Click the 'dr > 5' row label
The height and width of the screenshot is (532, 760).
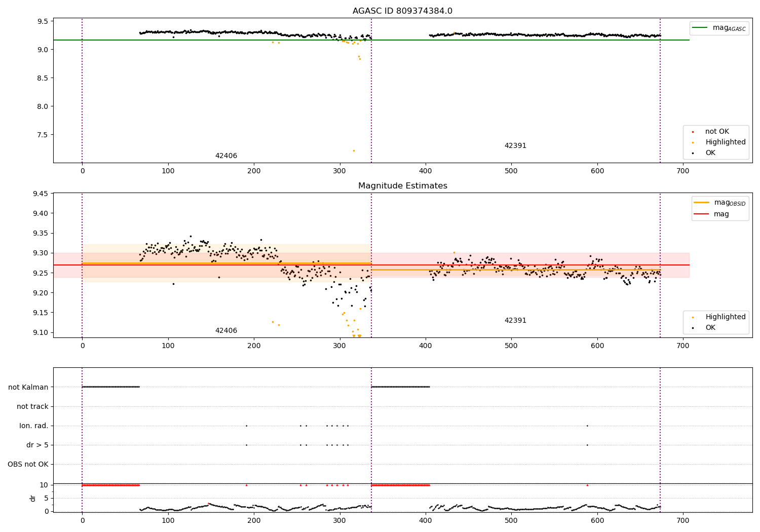pos(37,445)
